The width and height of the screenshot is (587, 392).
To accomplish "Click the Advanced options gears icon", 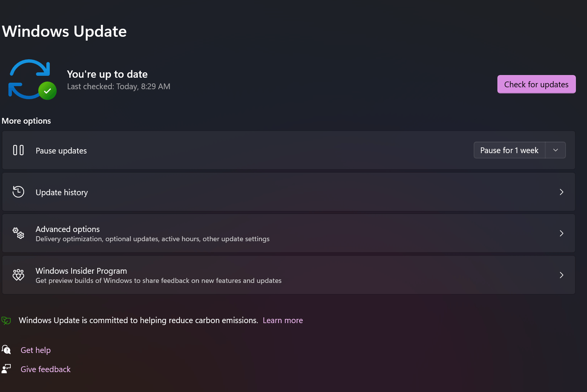I will [x=18, y=233].
